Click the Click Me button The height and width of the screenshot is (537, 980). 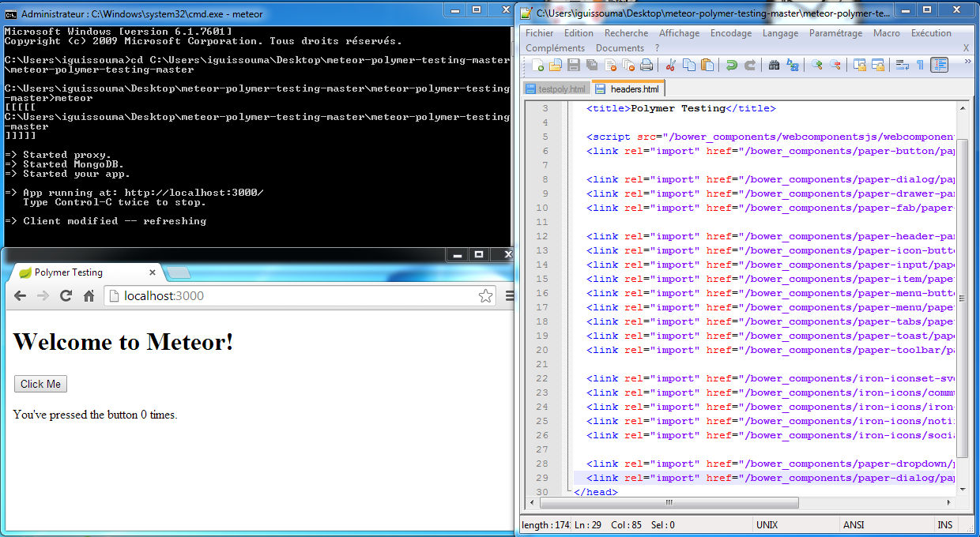tap(40, 384)
